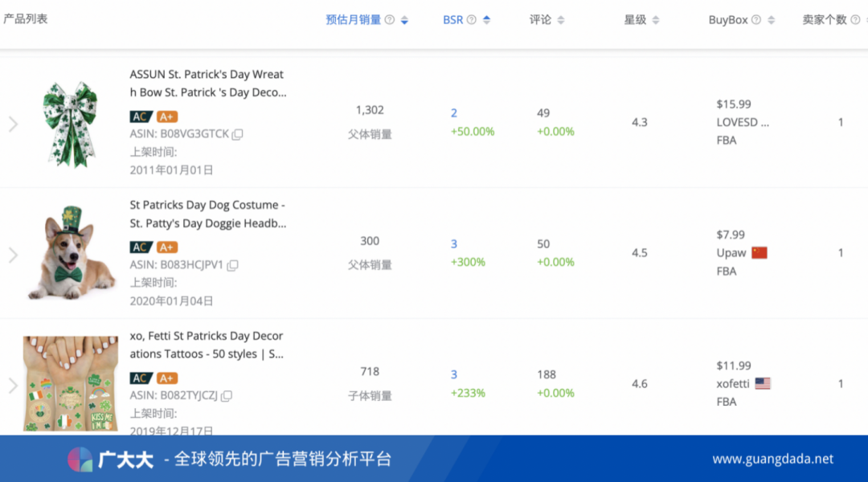Expand the Dog Costume product row
The height and width of the screenshot is (482, 868).
14,255
